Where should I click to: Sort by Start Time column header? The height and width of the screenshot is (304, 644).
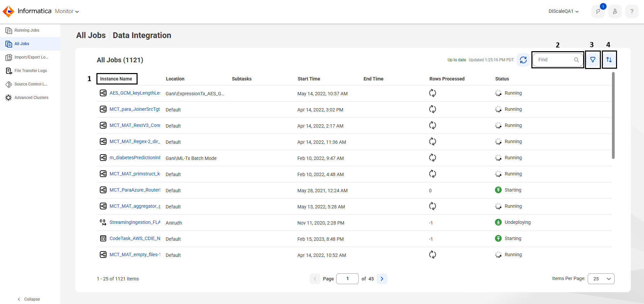click(x=309, y=79)
